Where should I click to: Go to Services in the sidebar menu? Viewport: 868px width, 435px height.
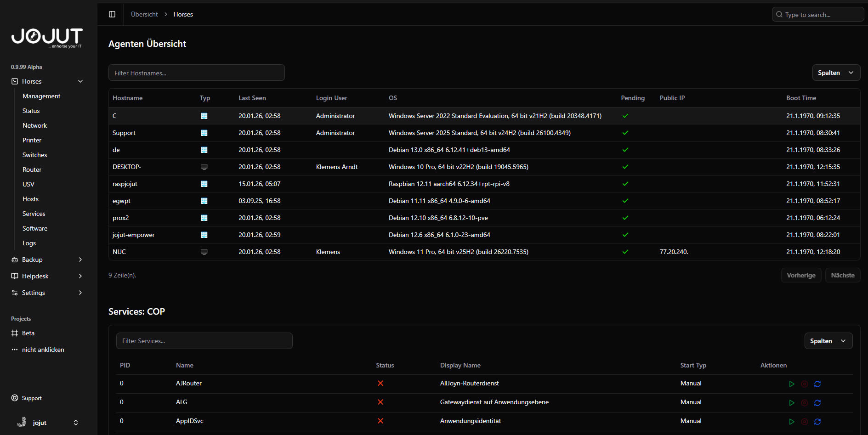(34, 214)
